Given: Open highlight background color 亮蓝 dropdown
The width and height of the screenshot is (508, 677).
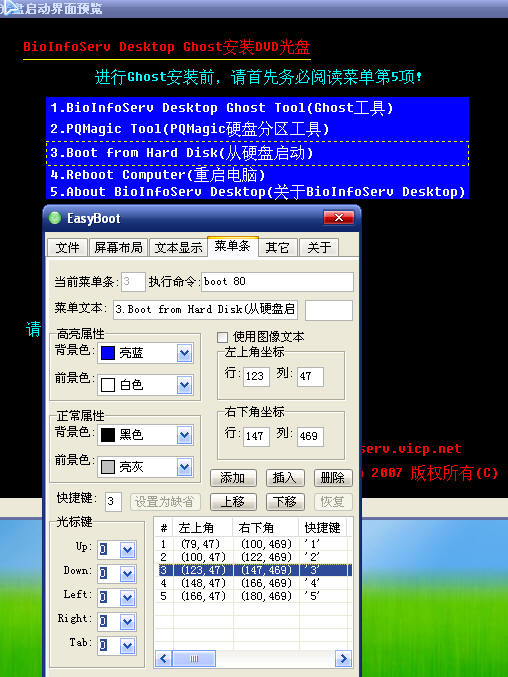Looking at the screenshot, I should tap(185, 353).
